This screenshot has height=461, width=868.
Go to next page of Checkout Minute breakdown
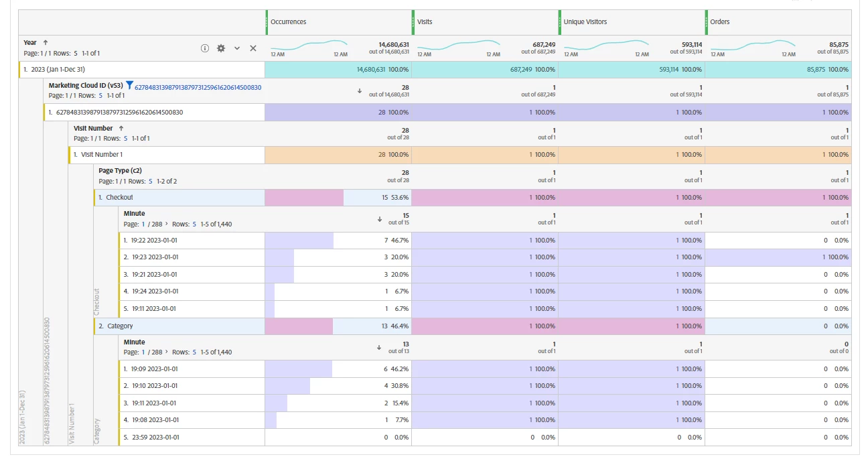(x=166, y=224)
